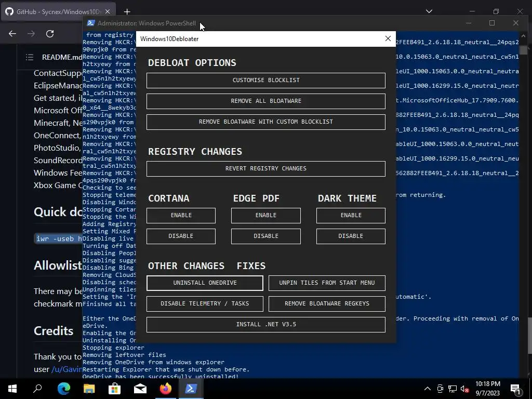Image resolution: width=532 pixels, height=399 pixels.
Task: Click Disable Telemetry / Tasks
Action: 205,303
